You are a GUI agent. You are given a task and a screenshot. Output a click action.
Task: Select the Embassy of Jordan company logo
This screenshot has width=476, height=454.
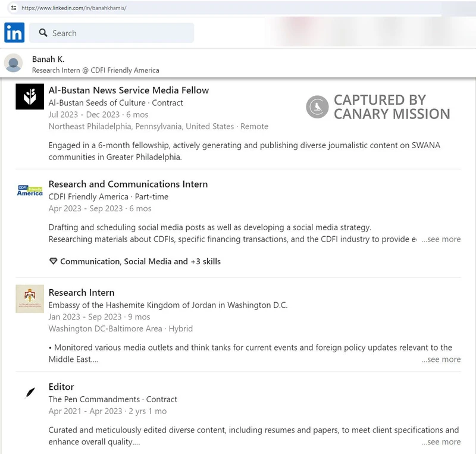[x=29, y=299]
